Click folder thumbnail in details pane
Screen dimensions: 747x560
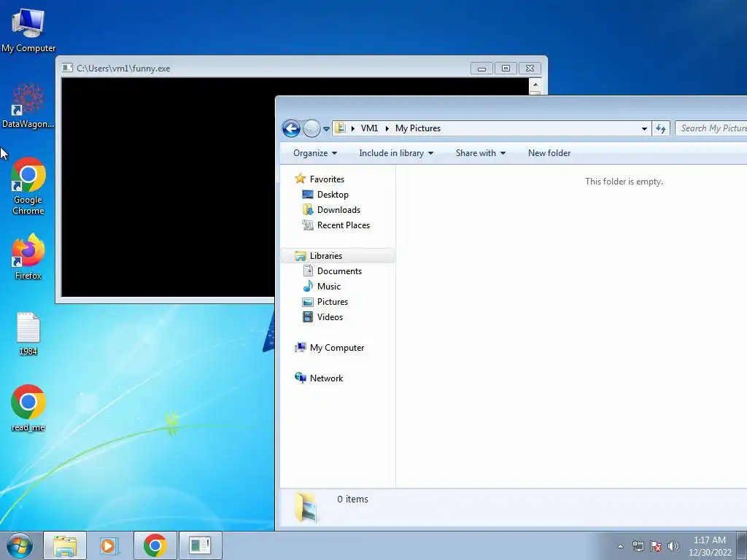(x=307, y=507)
